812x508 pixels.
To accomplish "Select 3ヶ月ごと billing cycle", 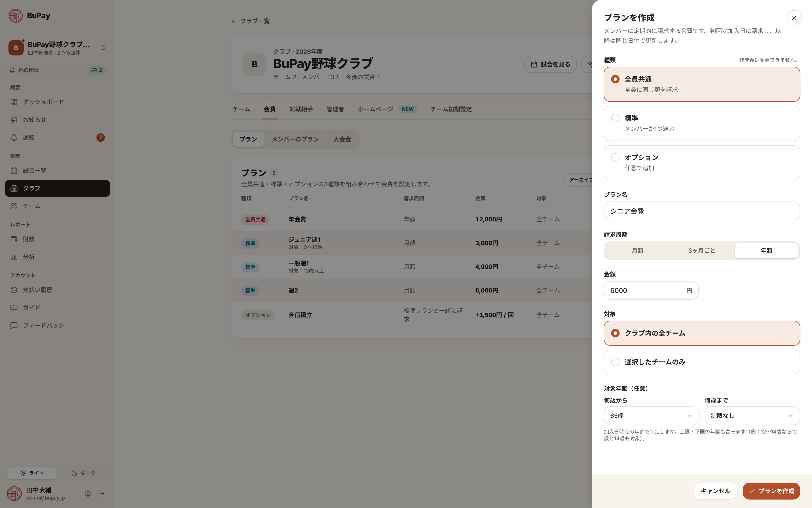I will (702, 251).
